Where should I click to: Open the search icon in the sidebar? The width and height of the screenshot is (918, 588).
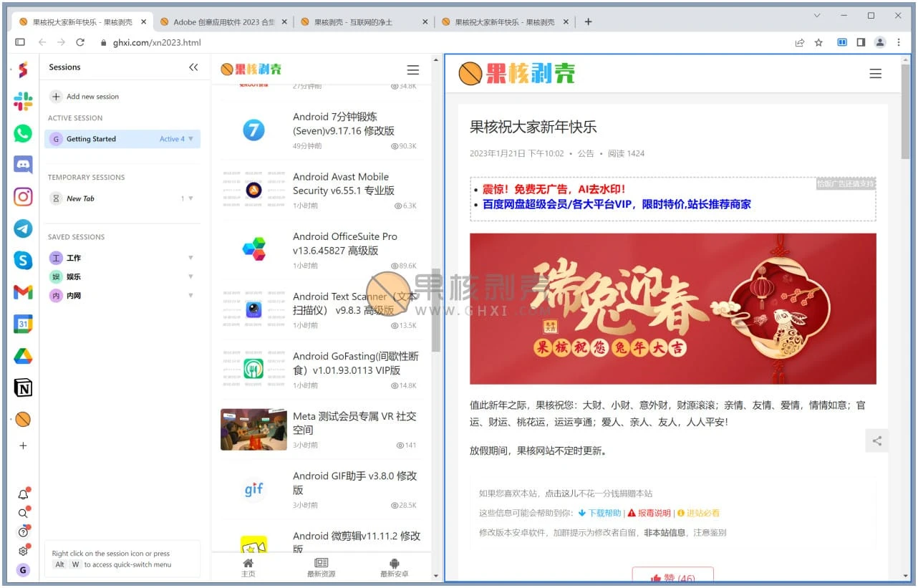point(22,513)
